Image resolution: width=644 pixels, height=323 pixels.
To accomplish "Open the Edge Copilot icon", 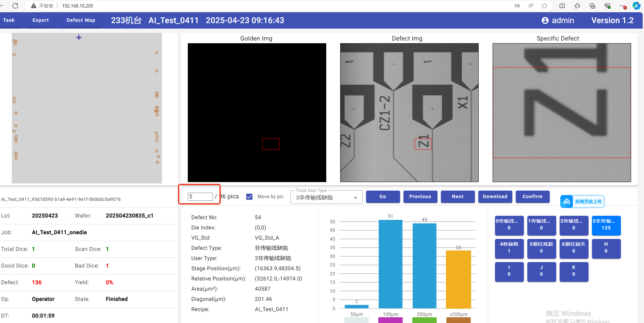I will (x=636, y=6).
